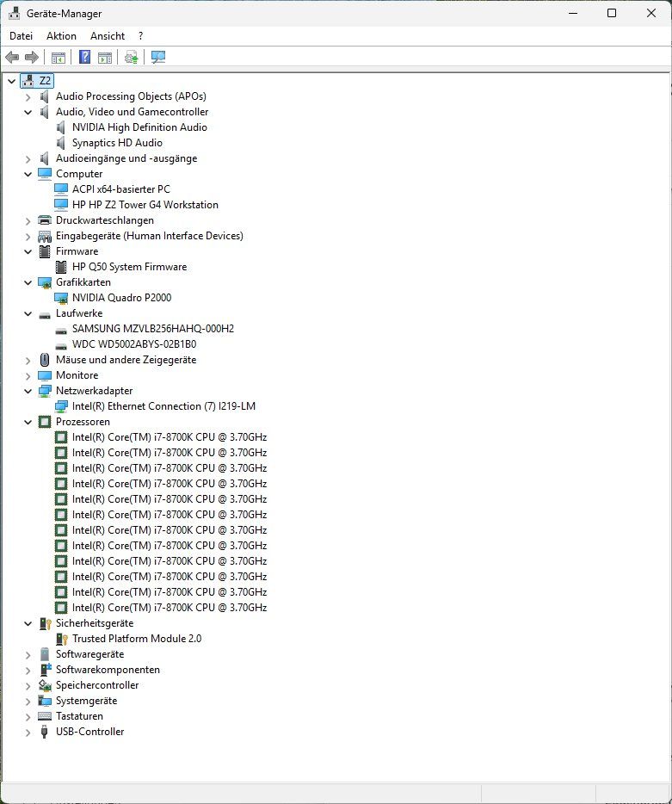Collapse the Prozessoren category
The image size is (672, 804).
(28, 422)
